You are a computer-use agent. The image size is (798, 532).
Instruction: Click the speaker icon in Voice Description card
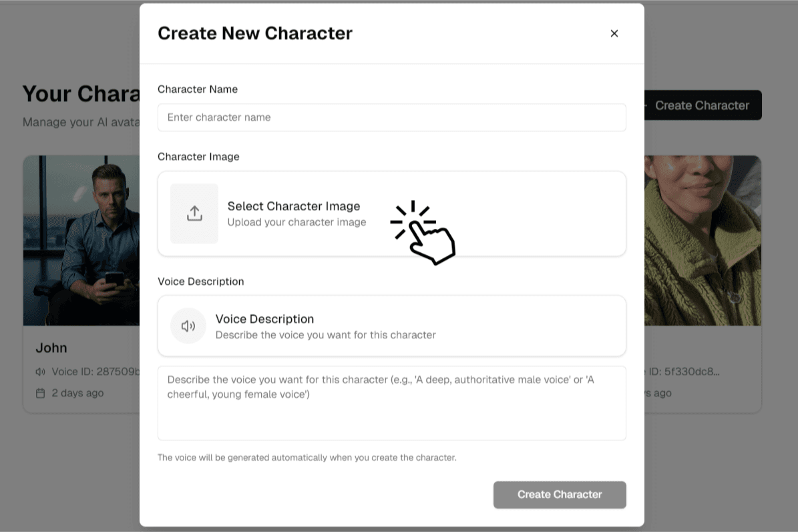188,326
